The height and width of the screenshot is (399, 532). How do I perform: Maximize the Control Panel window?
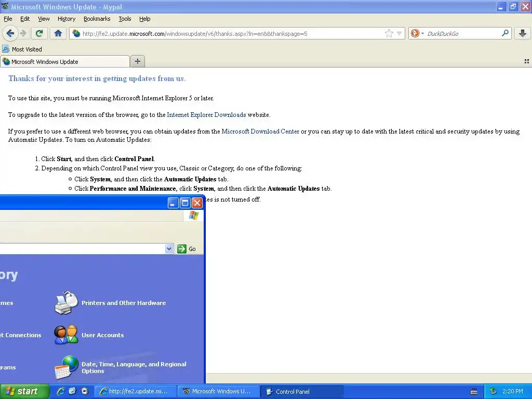[x=185, y=203]
